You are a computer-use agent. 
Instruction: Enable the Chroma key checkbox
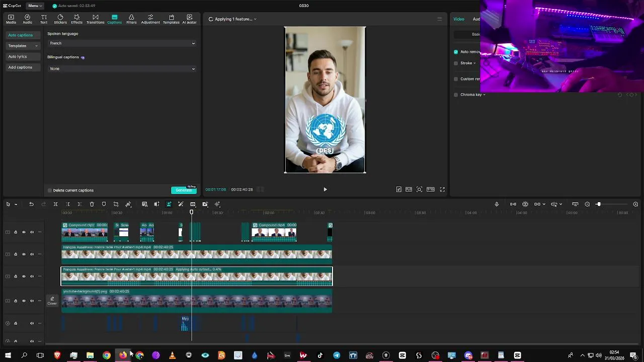pyautogui.click(x=456, y=95)
